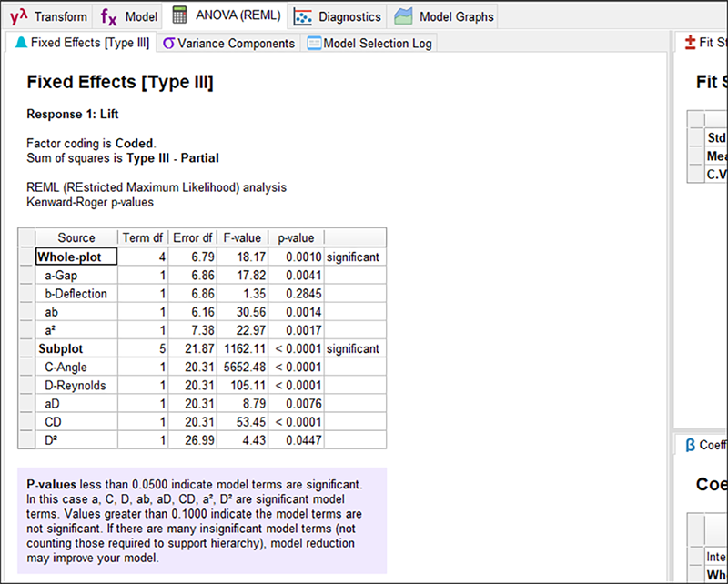Click the scatter plot icon for Diagnostics
The image size is (728, 584).
pyautogui.click(x=303, y=16)
